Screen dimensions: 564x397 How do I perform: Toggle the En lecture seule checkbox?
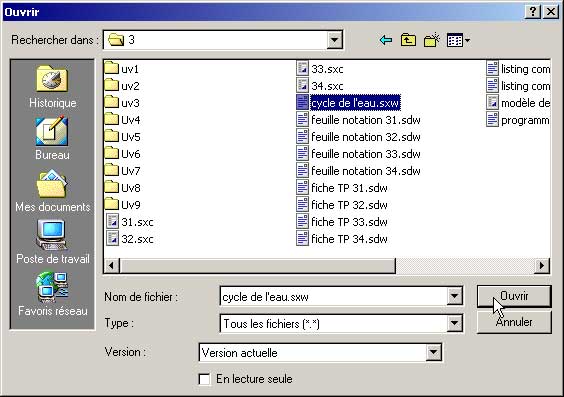[204, 379]
